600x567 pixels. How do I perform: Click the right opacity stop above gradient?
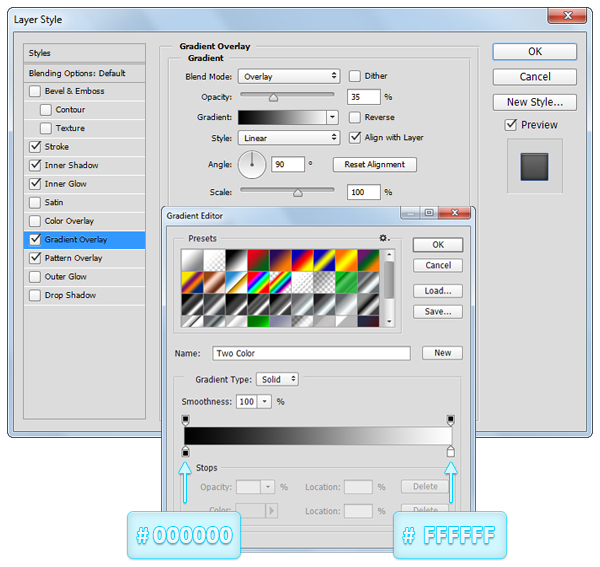coord(450,420)
